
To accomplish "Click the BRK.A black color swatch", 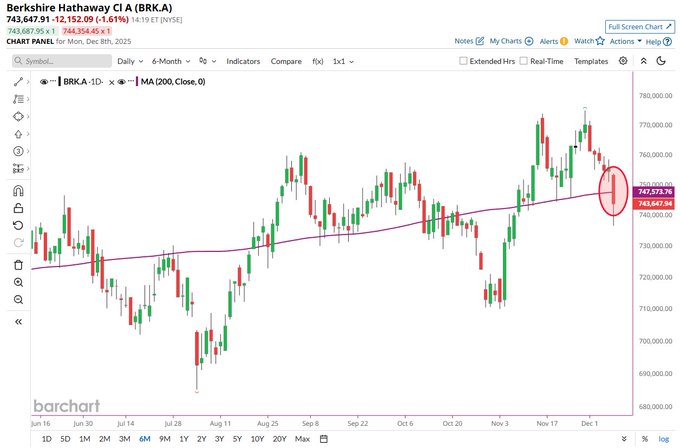I will (x=59, y=82).
